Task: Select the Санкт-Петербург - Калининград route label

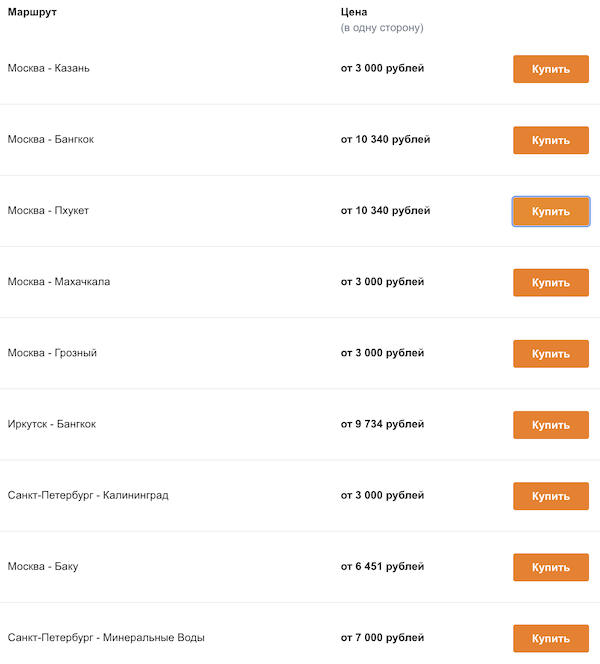Action: click(x=88, y=495)
